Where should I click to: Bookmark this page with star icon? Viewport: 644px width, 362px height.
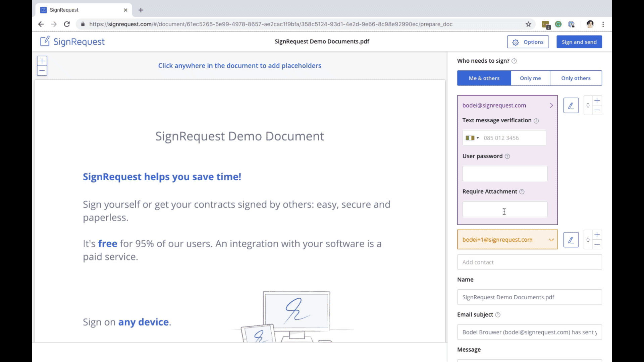click(529, 24)
